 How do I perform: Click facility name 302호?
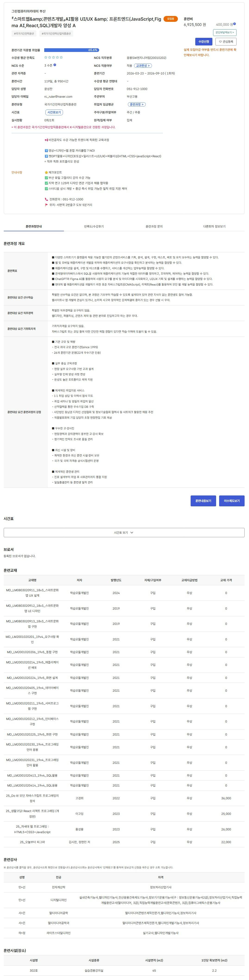33,970
